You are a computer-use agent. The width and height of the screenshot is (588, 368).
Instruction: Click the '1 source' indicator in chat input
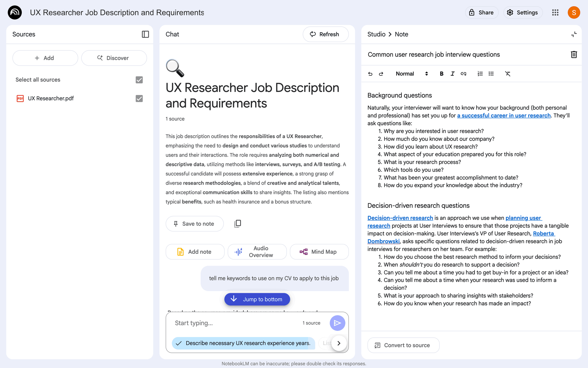point(311,323)
